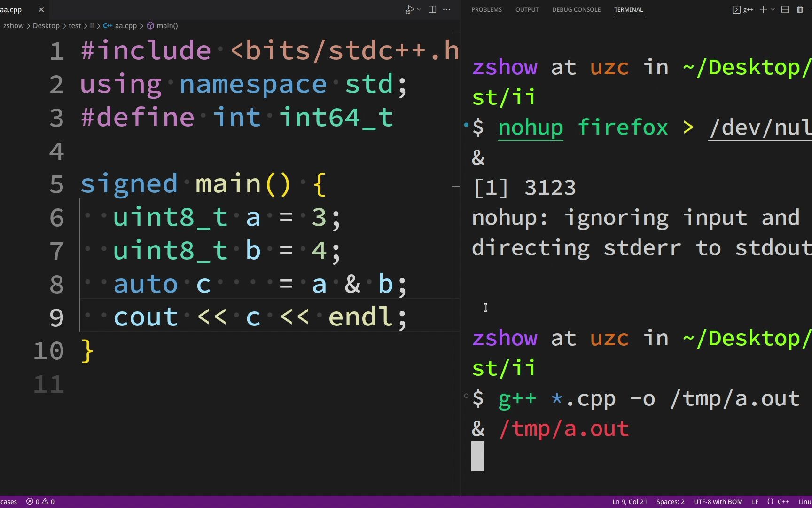Click the #include bits/stdc++ line

pos(270,50)
